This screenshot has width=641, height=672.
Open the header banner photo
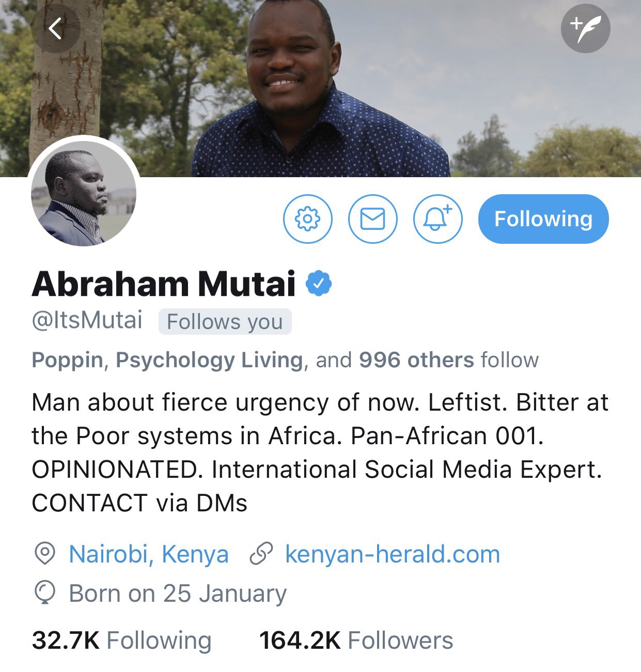(x=320, y=88)
